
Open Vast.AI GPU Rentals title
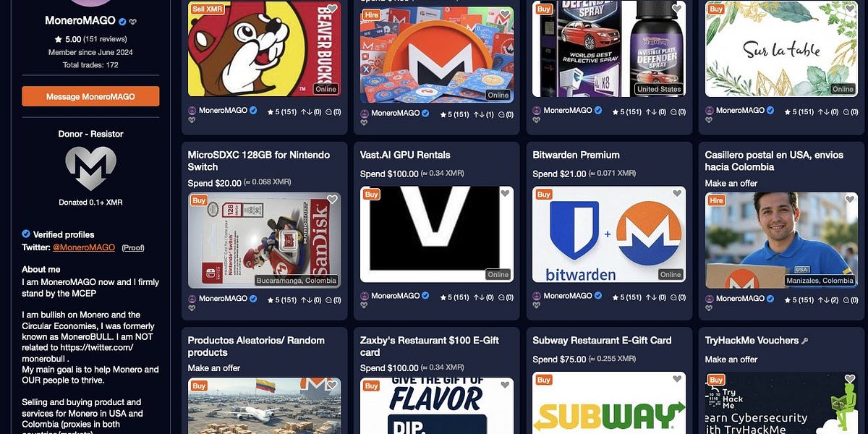[x=405, y=155]
